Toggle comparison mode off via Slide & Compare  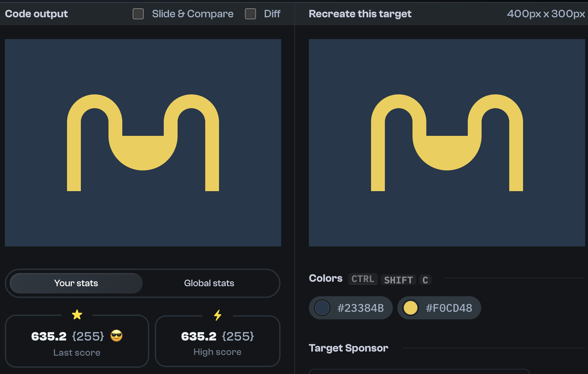138,14
